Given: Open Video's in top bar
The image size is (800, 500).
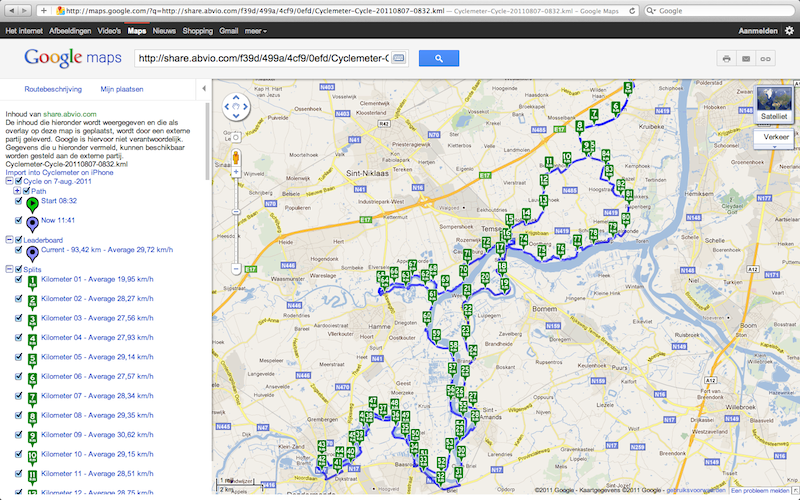Looking at the screenshot, I should coord(109,31).
